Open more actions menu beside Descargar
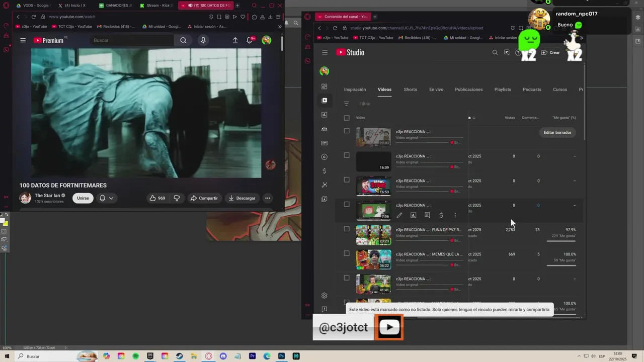644x362 pixels. [268, 198]
